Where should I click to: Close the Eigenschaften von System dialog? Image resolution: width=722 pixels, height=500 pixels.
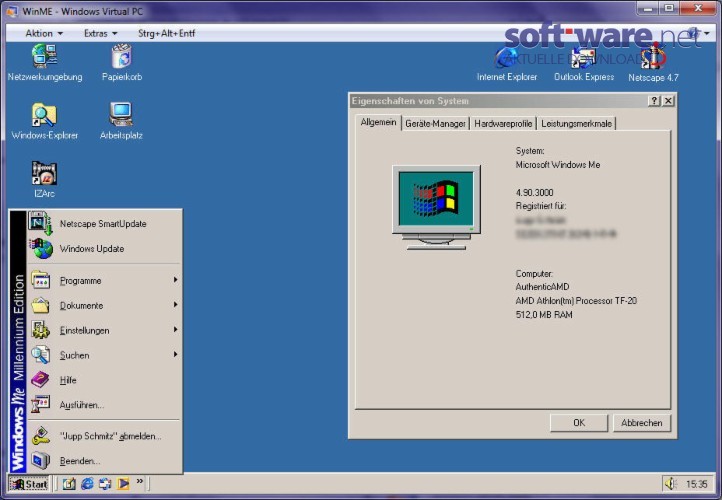tap(668, 101)
